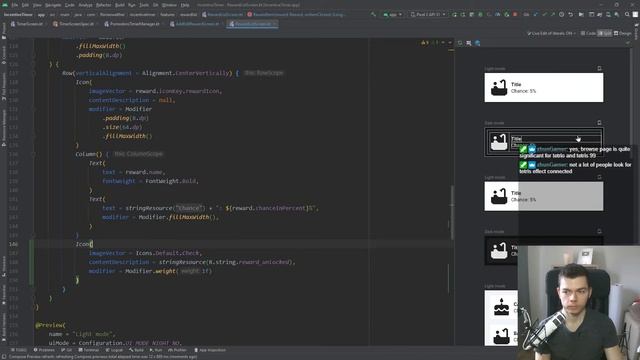640x360 pixels.
Task: Switch to the TimerScreenSpec.kt editor tab
Action: 76,24
